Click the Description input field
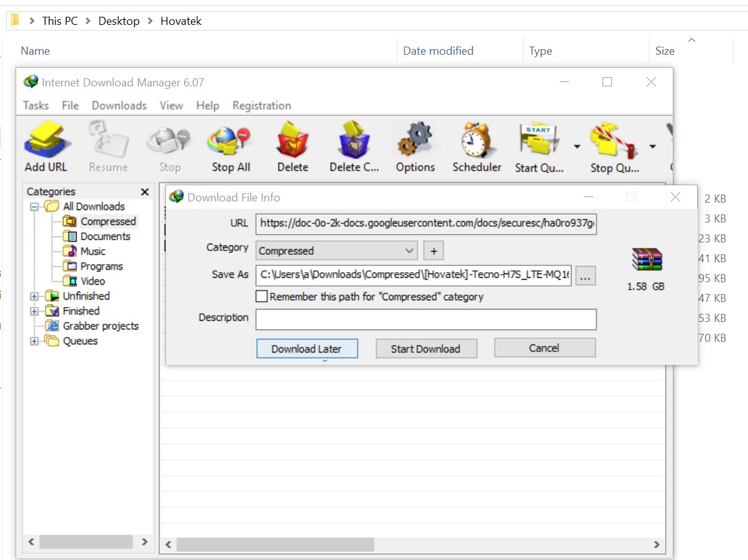Viewport: 748px width, 560px height. coord(427,319)
